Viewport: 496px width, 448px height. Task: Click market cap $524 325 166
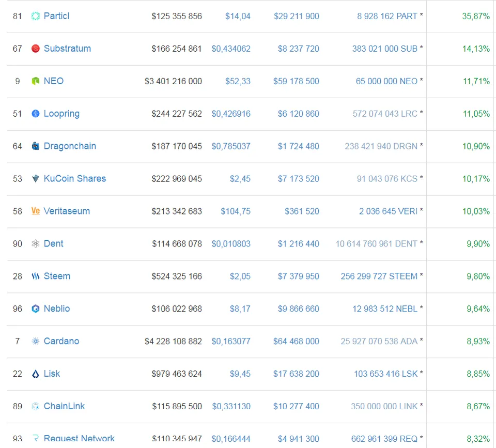tap(177, 276)
